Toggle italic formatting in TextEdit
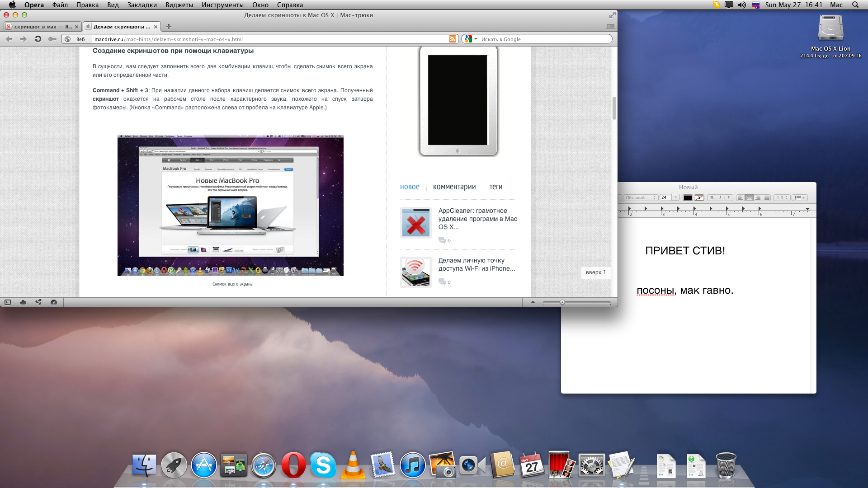This screenshot has height=488, width=868. pos(720,198)
